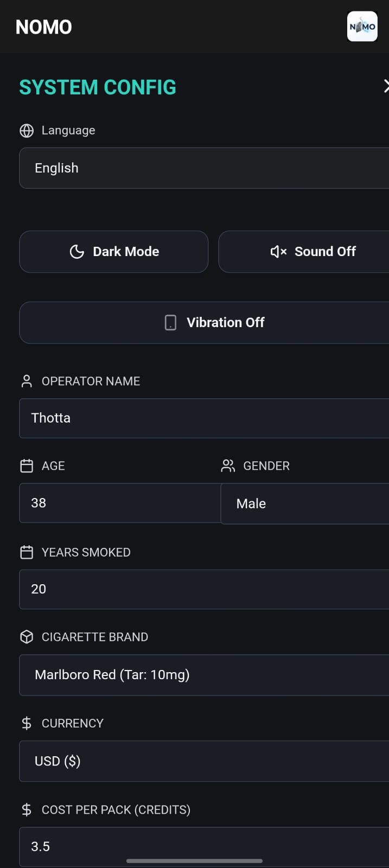Click the Operator Name field containing Thotta
Viewport: 389px width, 868px height.
(204, 418)
